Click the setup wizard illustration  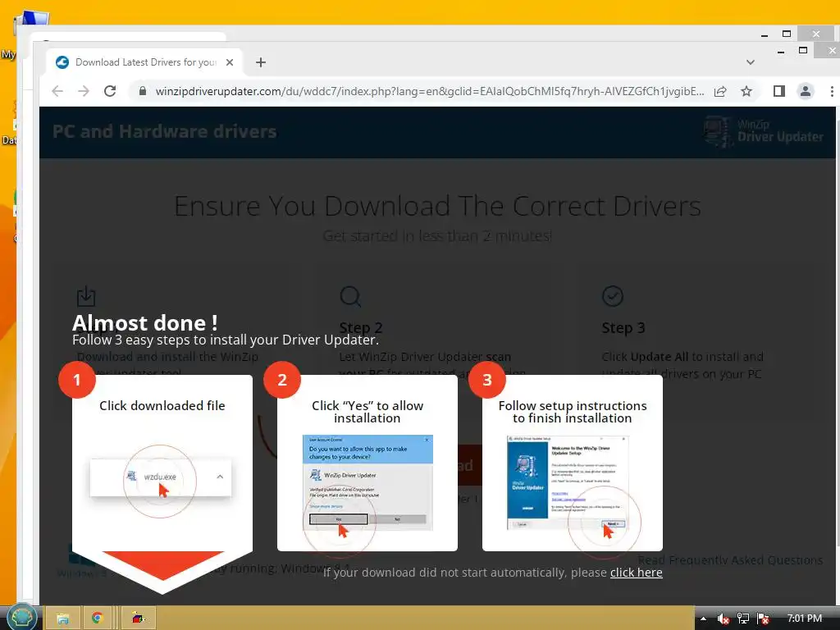568,482
